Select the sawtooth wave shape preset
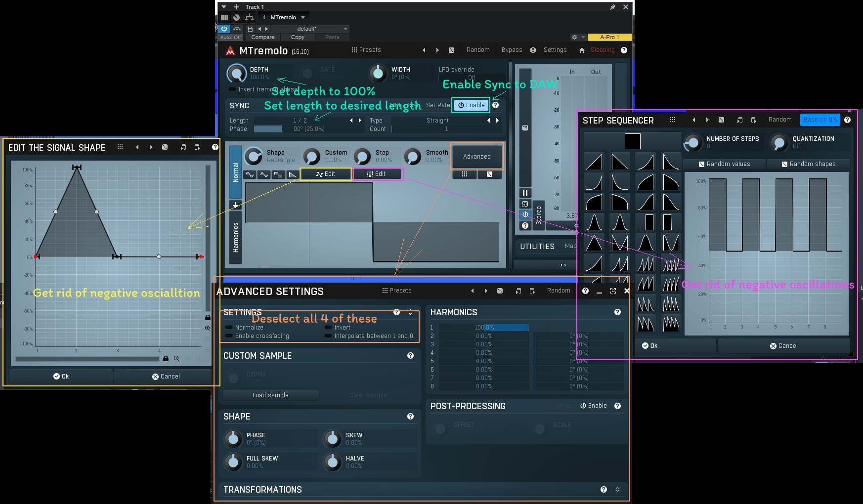 (293, 174)
